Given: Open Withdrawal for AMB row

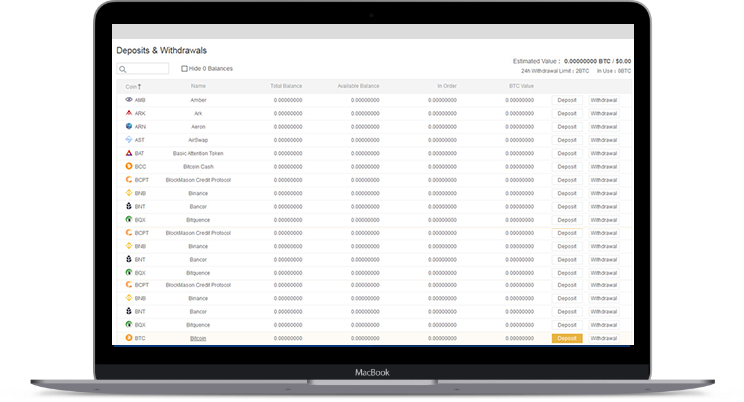Looking at the screenshot, I should coord(604,100).
